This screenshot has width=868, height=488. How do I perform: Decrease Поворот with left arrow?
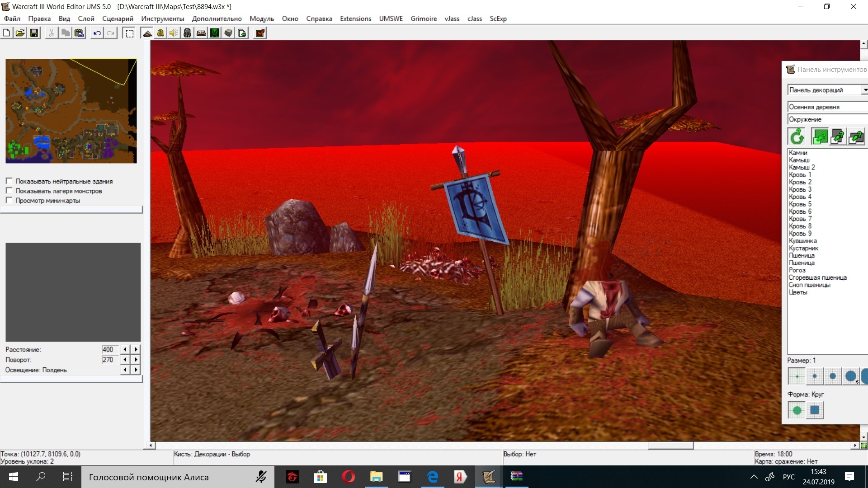pyautogui.click(x=125, y=360)
